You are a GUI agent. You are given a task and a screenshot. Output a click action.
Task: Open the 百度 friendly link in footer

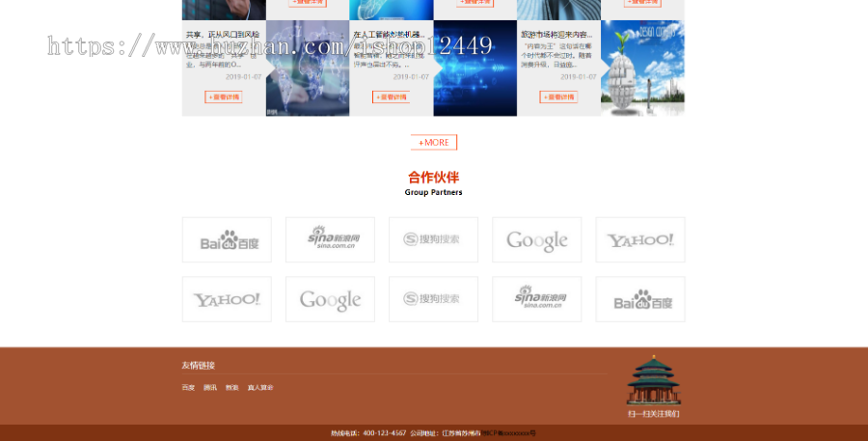click(x=188, y=387)
